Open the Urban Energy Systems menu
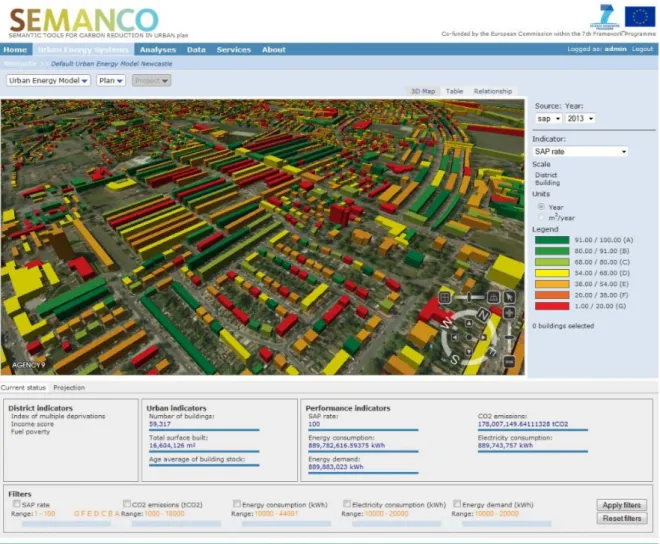 (x=83, y=50)
